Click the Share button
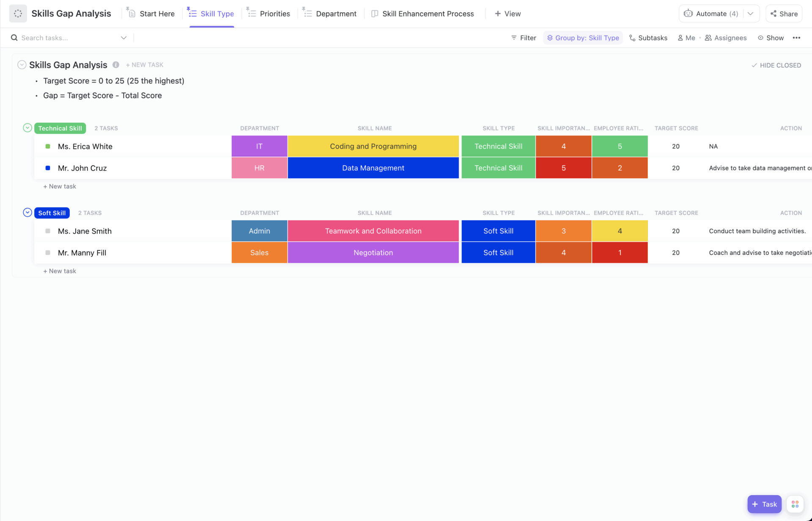Viewport: 812px width, 521px height. click(x=784, y=13)
